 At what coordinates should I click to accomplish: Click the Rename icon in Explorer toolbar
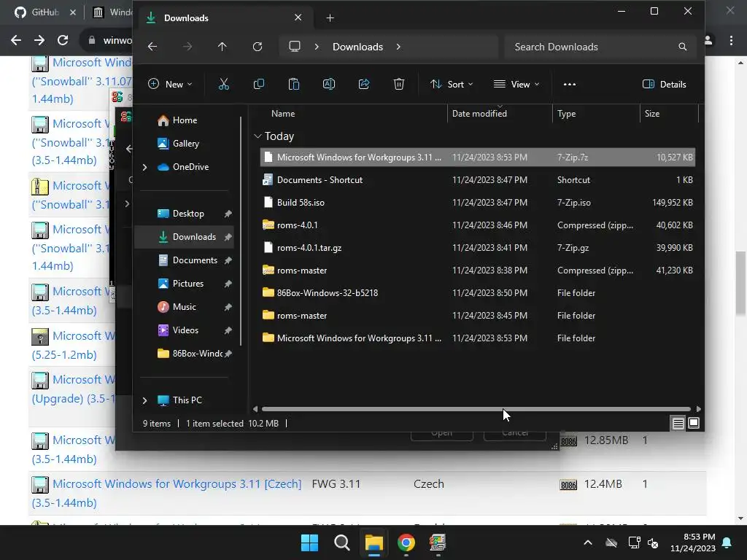329,85
